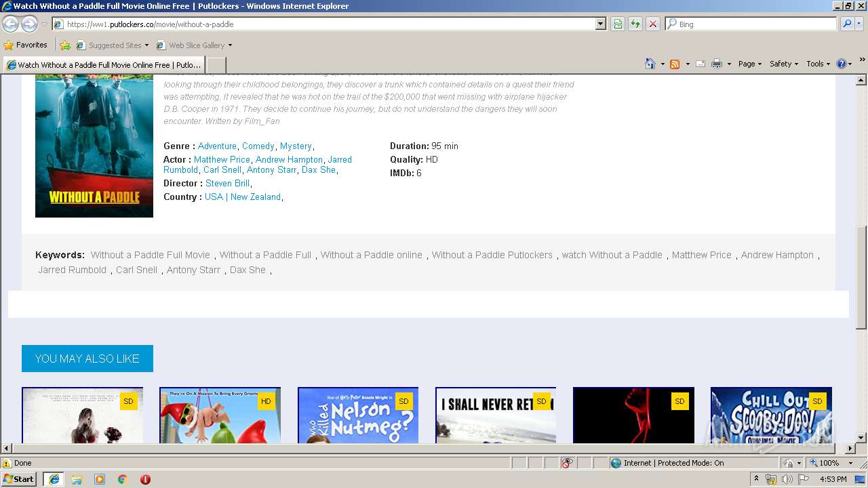Open the Home icon in command bar
The image size is (868, 488).
pyautogui.click(x=650, y=64)
